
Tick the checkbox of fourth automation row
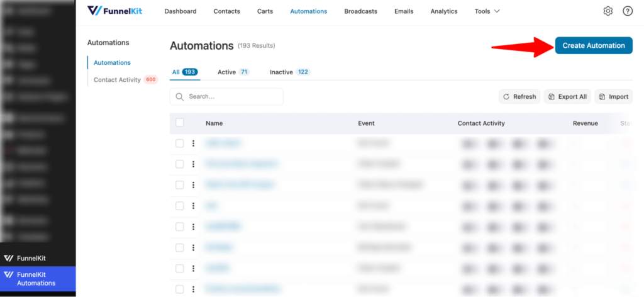click(x=179, y=206)
